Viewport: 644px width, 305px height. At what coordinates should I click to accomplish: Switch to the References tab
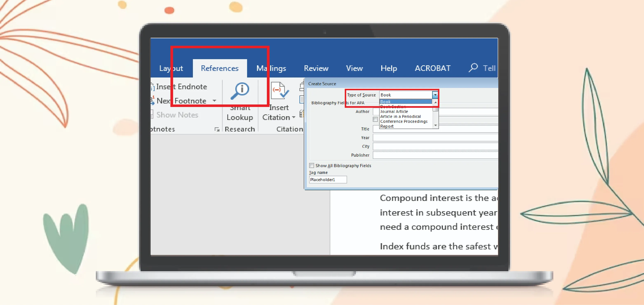(x=220, y=68)
